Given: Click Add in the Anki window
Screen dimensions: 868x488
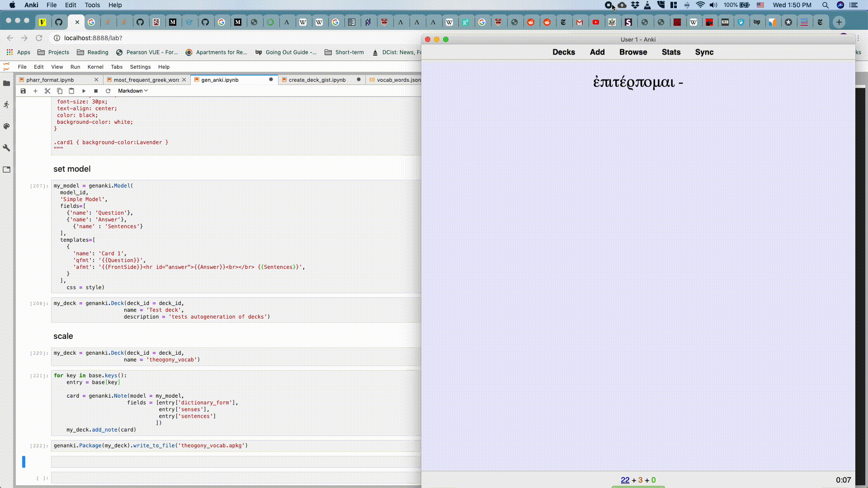Looking at the screenshot, I should coord(597,52).
